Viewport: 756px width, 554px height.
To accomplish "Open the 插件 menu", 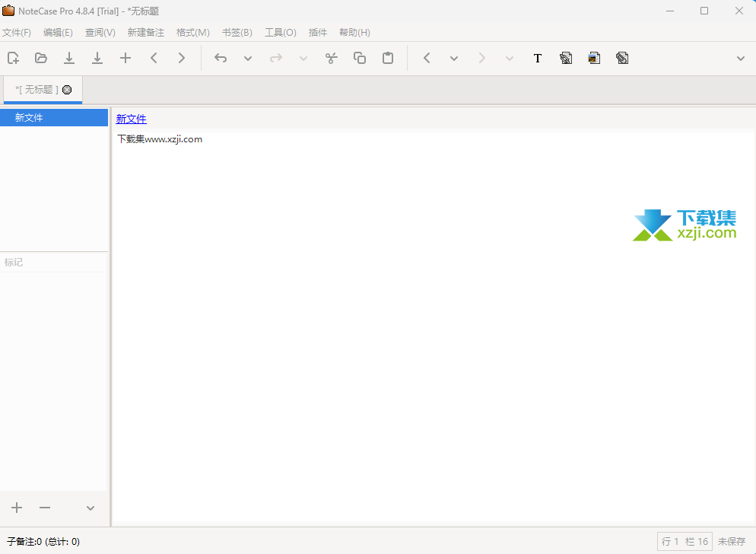I will click(x=318, y=32).
